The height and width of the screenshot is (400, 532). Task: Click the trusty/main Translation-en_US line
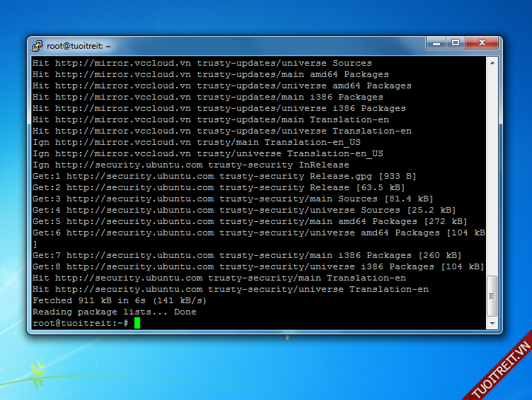coord(197,142)
